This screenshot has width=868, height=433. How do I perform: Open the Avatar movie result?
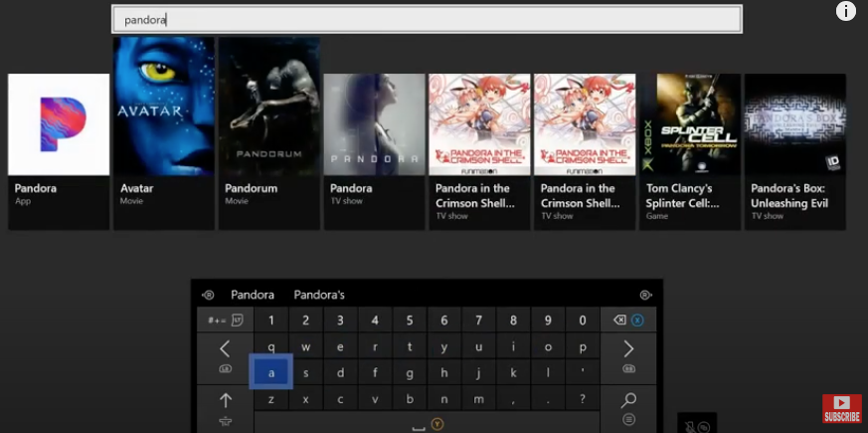pyautogui.click(x=164, y=124)
